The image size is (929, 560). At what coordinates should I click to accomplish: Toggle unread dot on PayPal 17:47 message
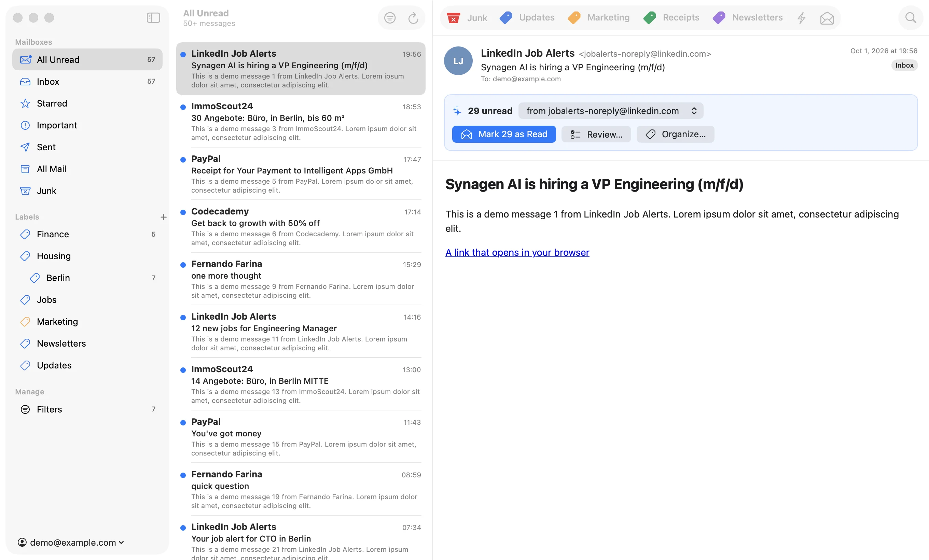[x=183, y=160]
